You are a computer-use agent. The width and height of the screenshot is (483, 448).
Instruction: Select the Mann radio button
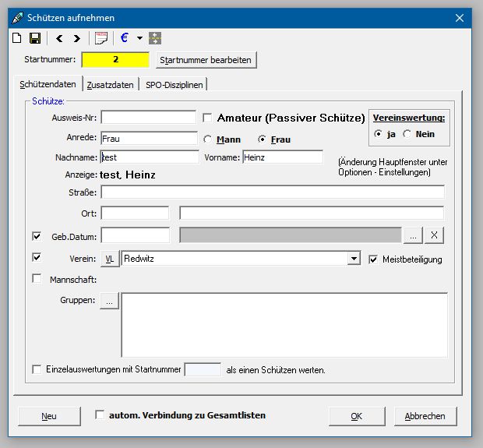click(x=208, y=139)
